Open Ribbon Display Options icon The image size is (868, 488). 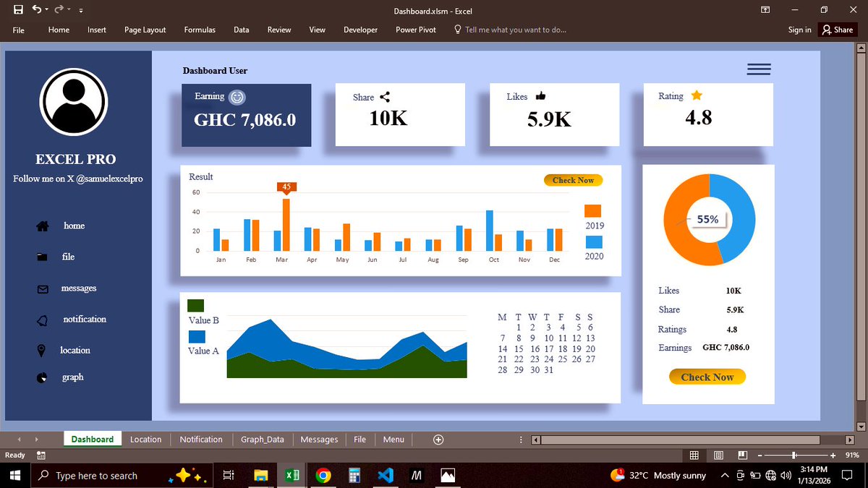pyautogui.click(x=765, y=10)
